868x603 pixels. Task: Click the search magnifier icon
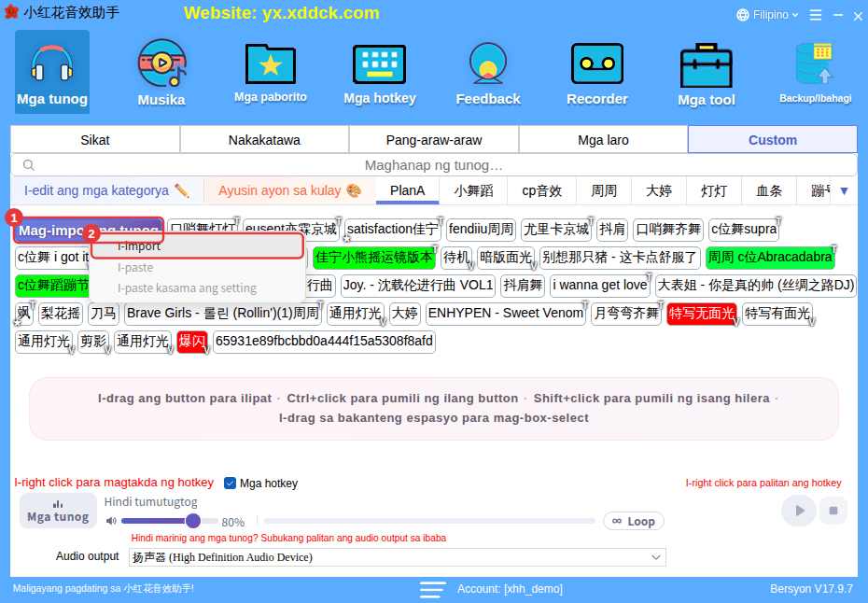[29, 165]
